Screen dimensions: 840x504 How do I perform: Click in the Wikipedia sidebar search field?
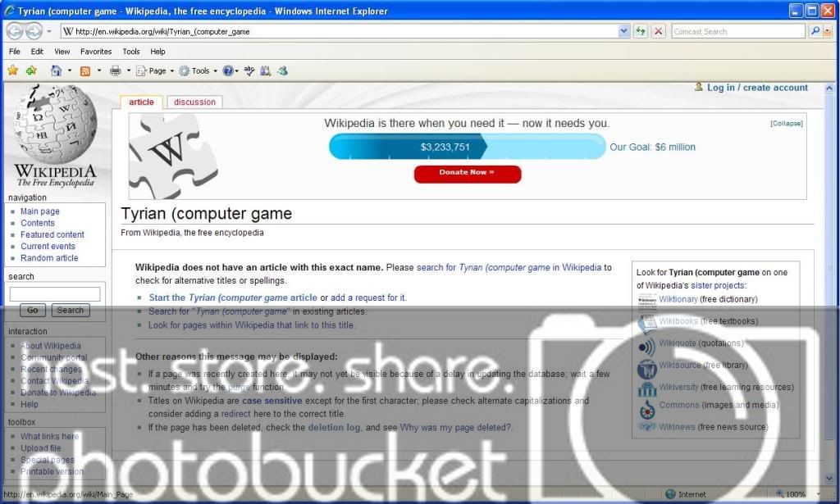pos(55,293)
